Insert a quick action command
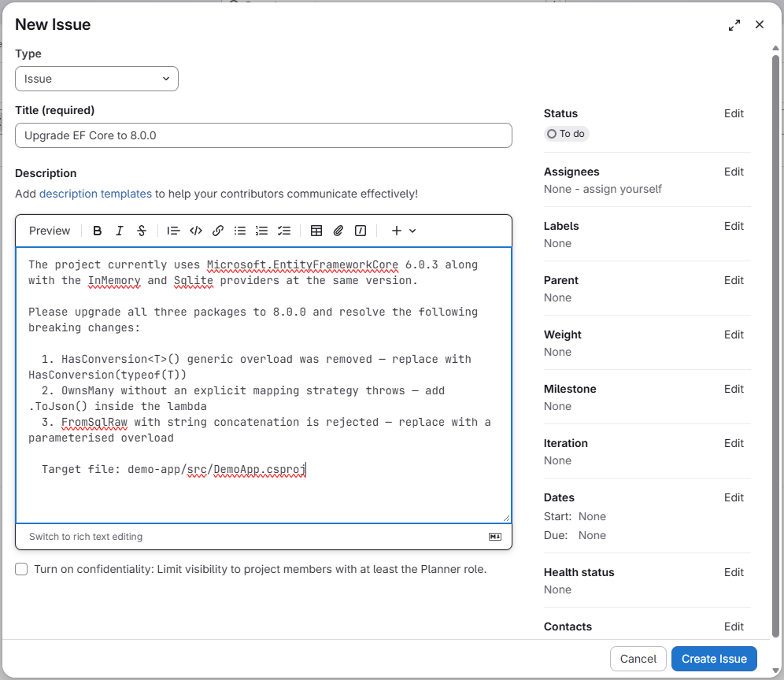784x680 pixels. (x=361, y=231)
